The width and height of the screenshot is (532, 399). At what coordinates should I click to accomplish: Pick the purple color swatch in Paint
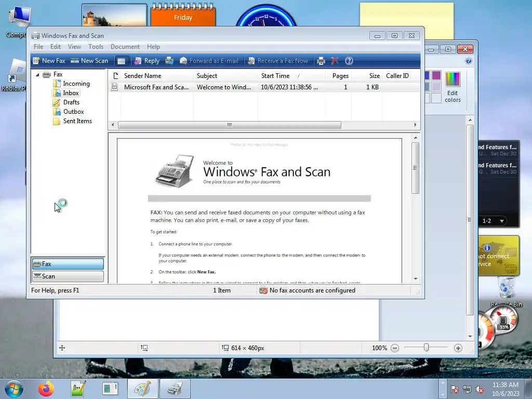click(x=436, y=75)
